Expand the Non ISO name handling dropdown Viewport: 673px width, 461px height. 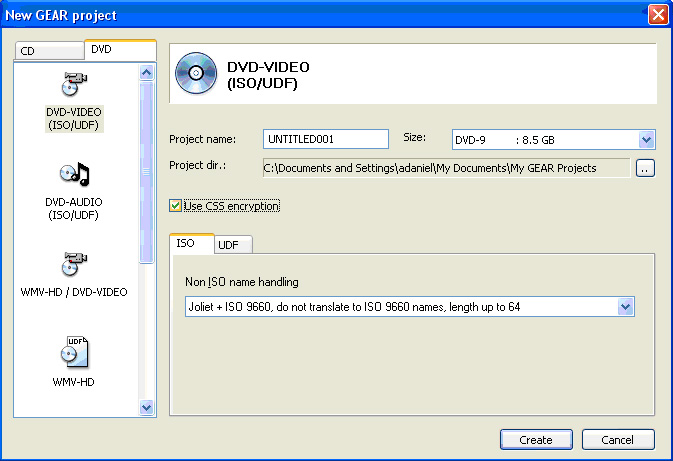coord(625,307)
